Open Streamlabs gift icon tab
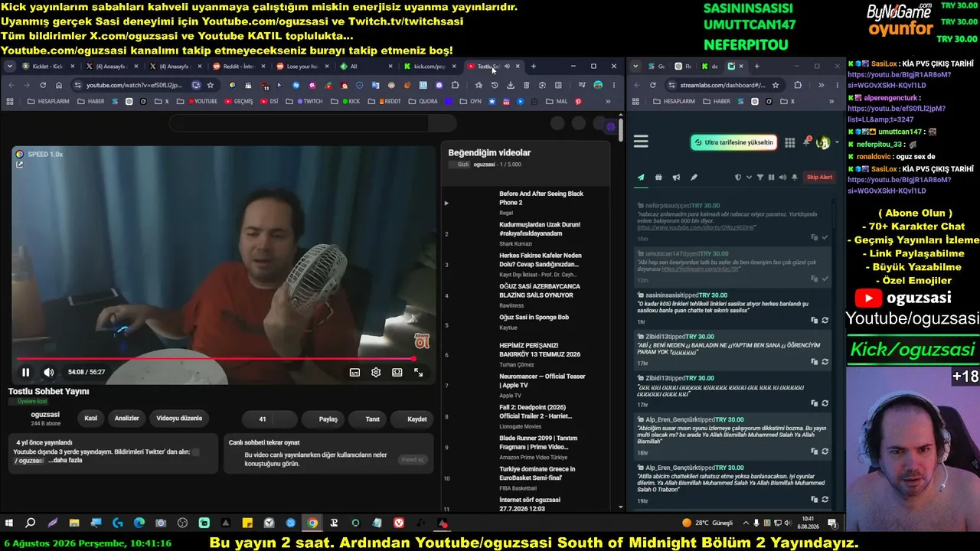980x551 pixels. [658, 178]
